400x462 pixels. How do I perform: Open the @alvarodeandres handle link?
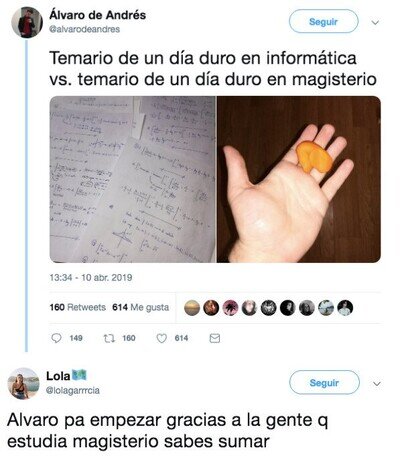(x=85, y=29)
